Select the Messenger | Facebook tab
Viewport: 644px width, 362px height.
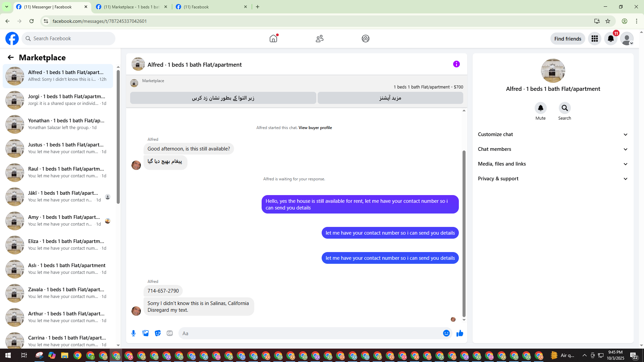pos(52,7)
